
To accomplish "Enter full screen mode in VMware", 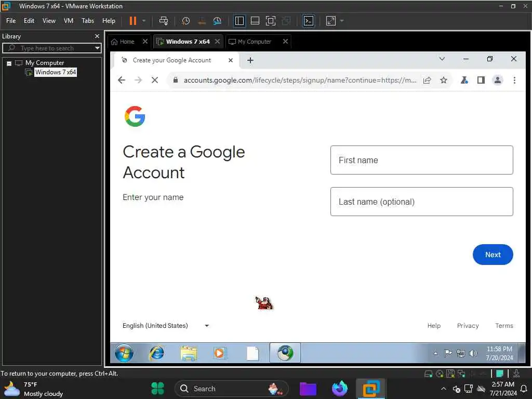I will click(270, 21).
